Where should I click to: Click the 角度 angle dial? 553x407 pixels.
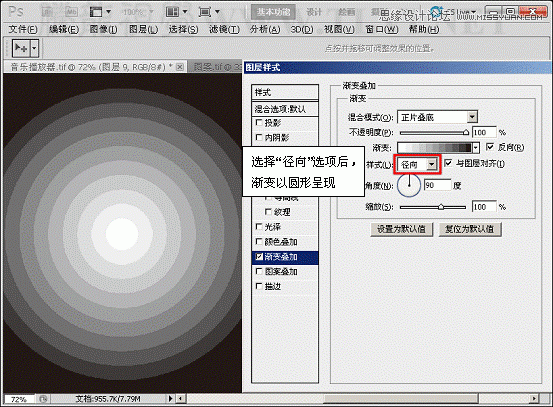[x=409, y=185]
